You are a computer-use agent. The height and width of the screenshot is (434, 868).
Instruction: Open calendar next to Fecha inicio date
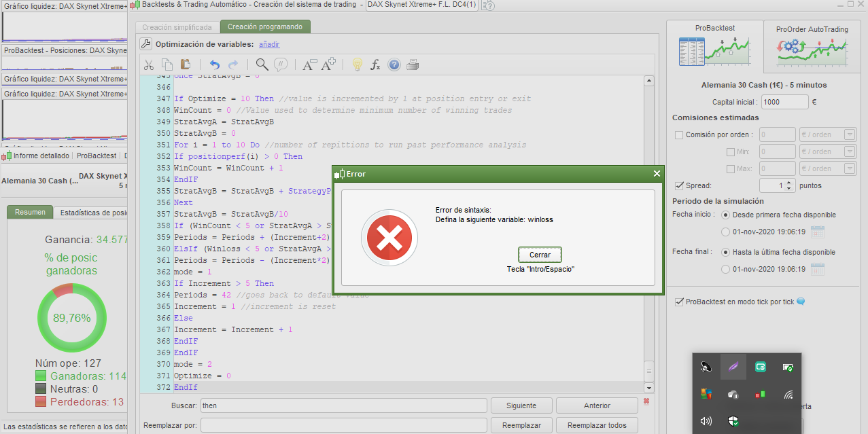818,232
